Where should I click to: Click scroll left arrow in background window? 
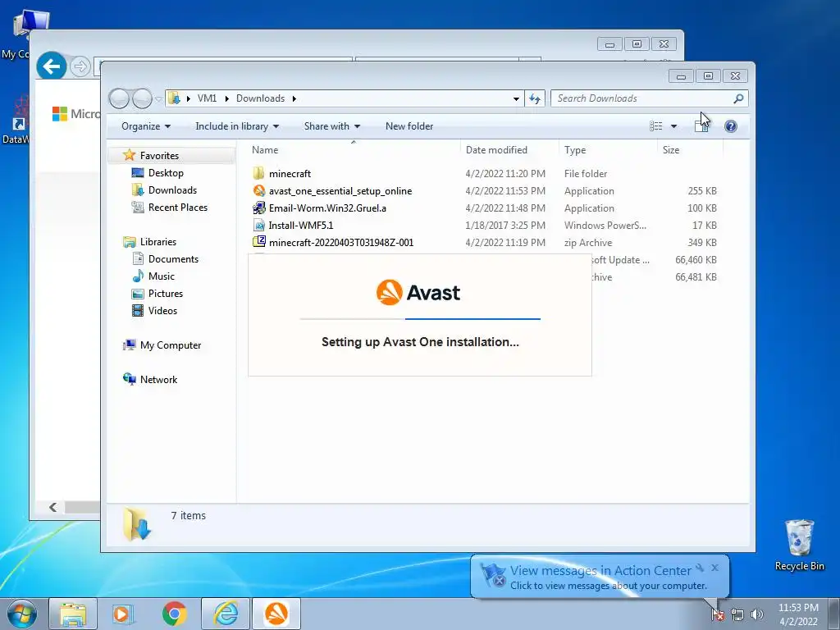coord(52,507)
